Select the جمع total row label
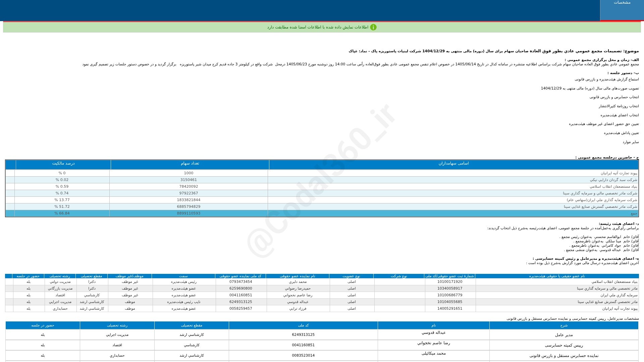This screenshot has width=644, height=362. click(x=634, y=214)
